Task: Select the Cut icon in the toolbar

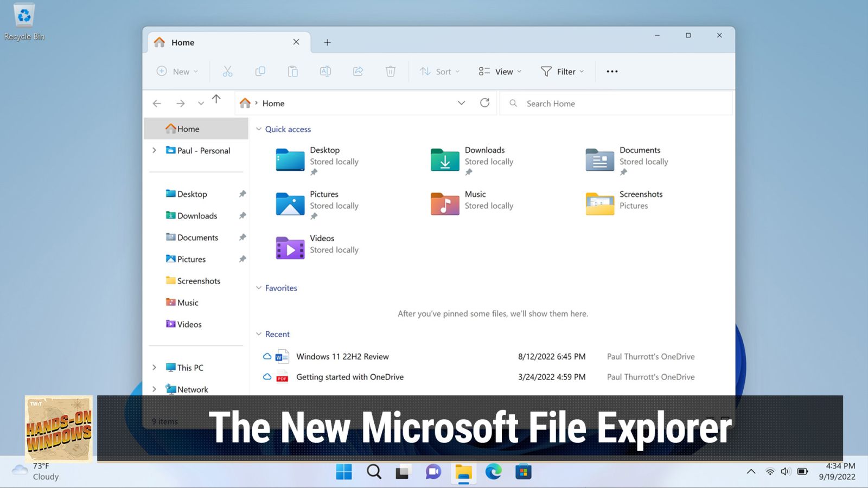Action: pyautogui.click(x=227, y=71)
